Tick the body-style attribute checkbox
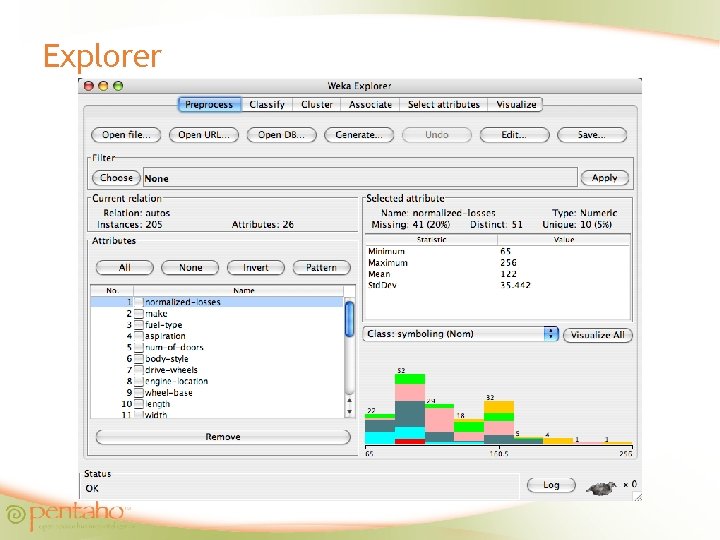This screenshot has width=720, height=540. pos(139,359)
